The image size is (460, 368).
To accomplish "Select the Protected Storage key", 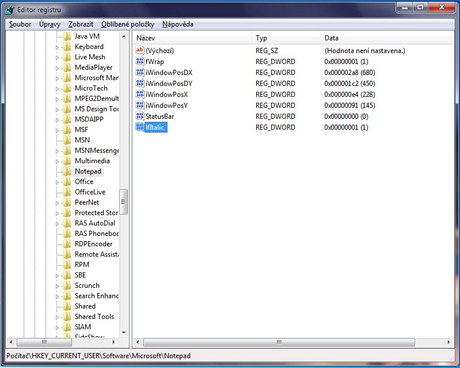I will [x=96, y=213].
